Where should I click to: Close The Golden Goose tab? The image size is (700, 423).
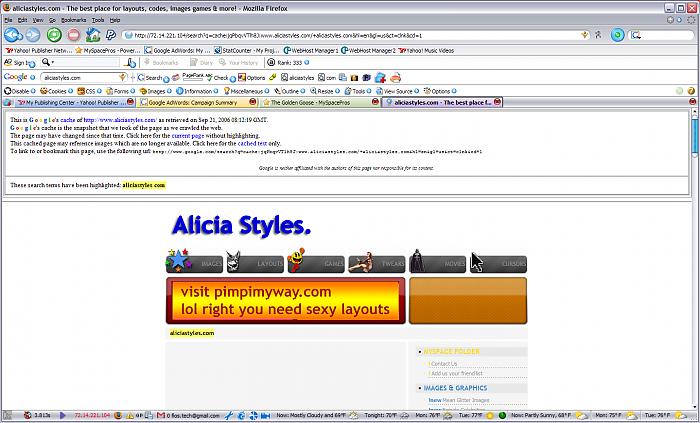pyautogui.click(x=375, y=102)
